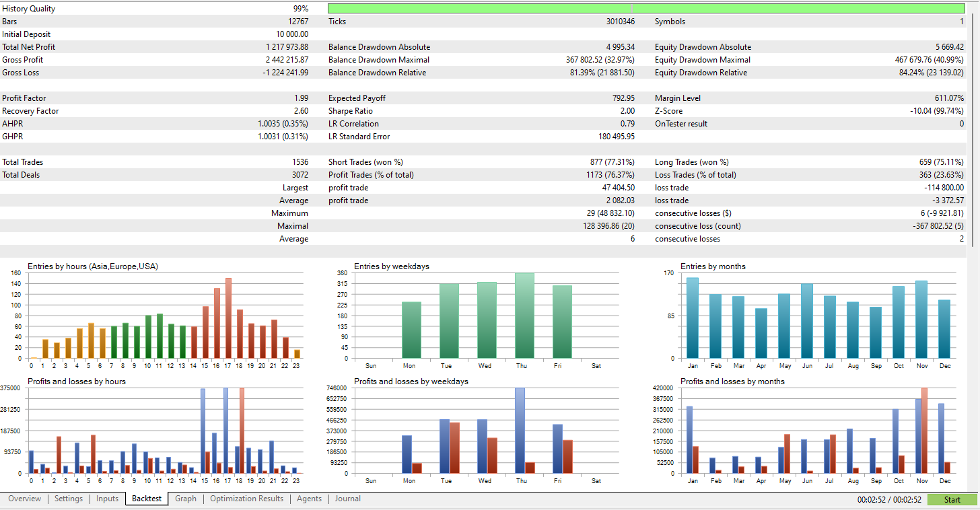Switch to the Journal tab
980x510 pixels.
348,499
